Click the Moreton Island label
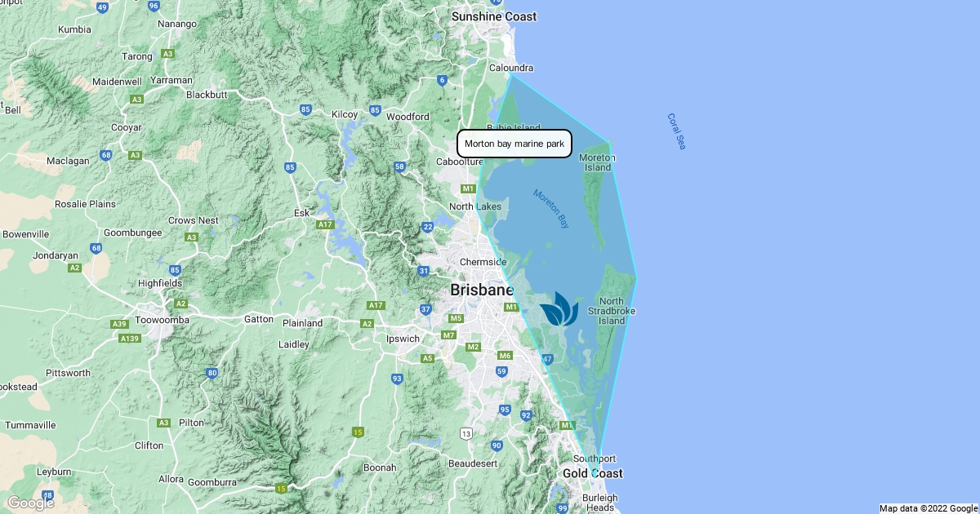 (x=597, y=162)
